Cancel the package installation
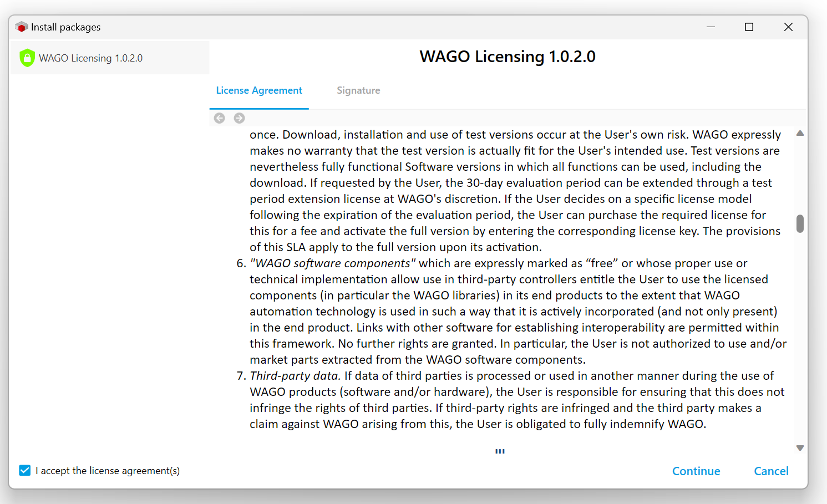 (771, 471)
